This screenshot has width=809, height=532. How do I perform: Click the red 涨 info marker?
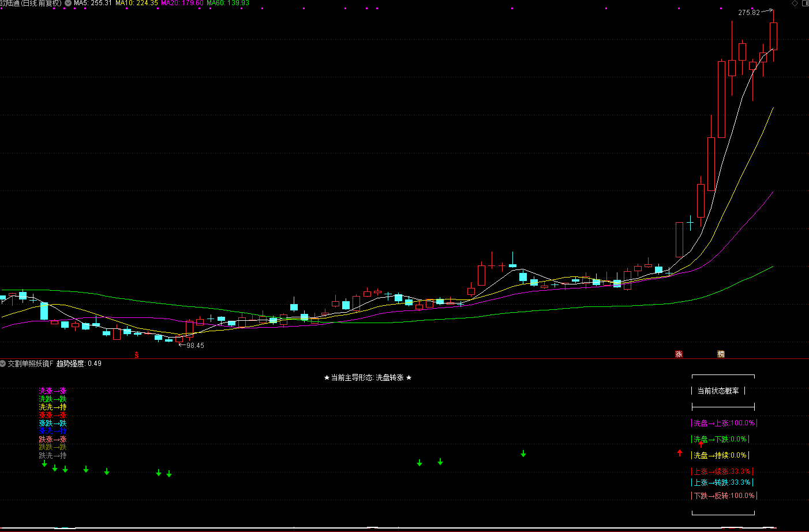pyautogui.click(x=679, y=354)
